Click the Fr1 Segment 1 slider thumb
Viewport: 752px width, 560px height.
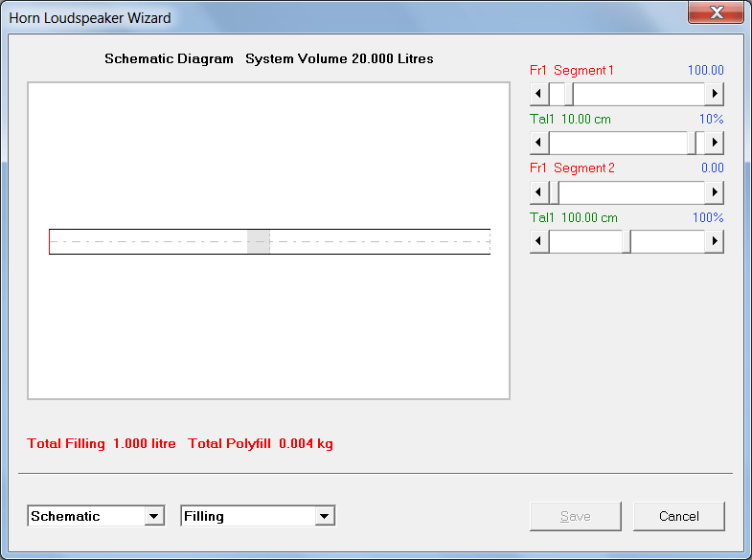pos(569,94)
